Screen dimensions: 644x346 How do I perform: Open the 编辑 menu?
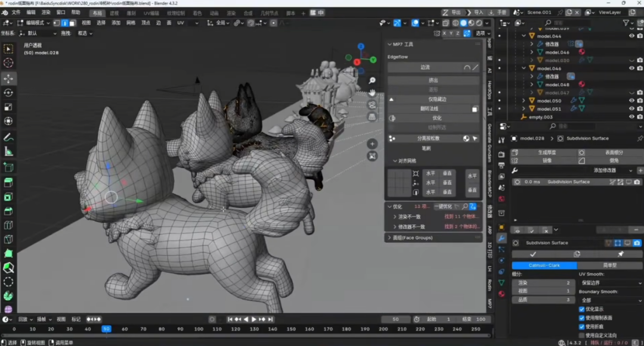click(31, 13)
